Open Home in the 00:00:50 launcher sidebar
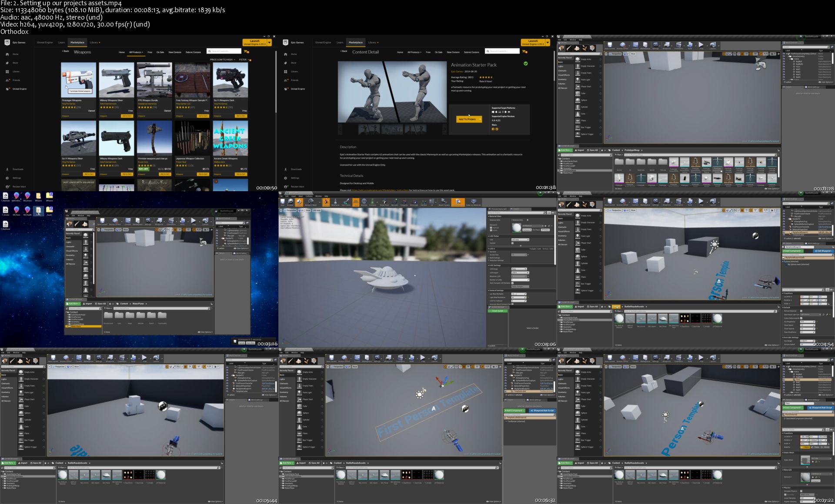Image resolution: width=835 pixels, height=504 pixels. pyautogui.click(x=12, y=54)
